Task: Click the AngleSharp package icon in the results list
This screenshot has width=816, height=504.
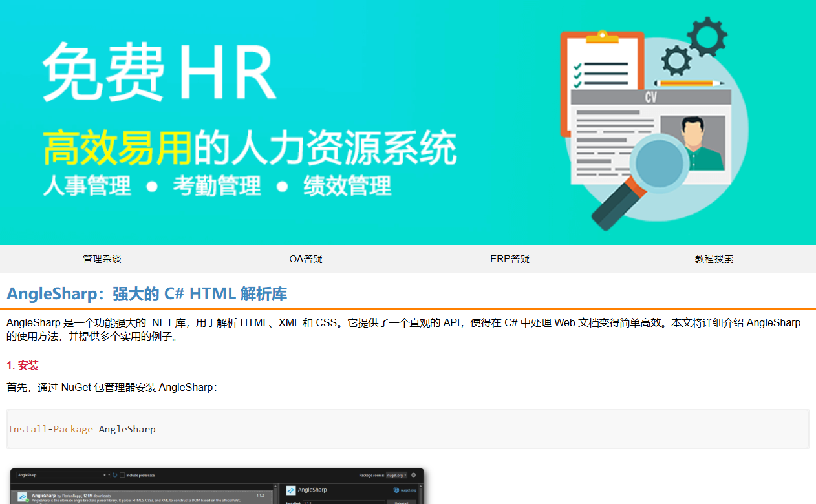Action: coord(23,498)
